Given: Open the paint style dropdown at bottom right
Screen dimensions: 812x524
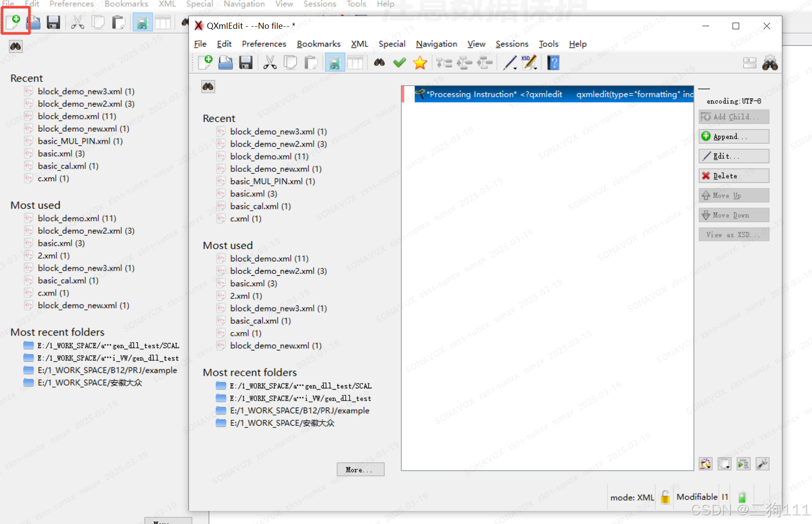Looking at the screenshot, I should 706,464.
